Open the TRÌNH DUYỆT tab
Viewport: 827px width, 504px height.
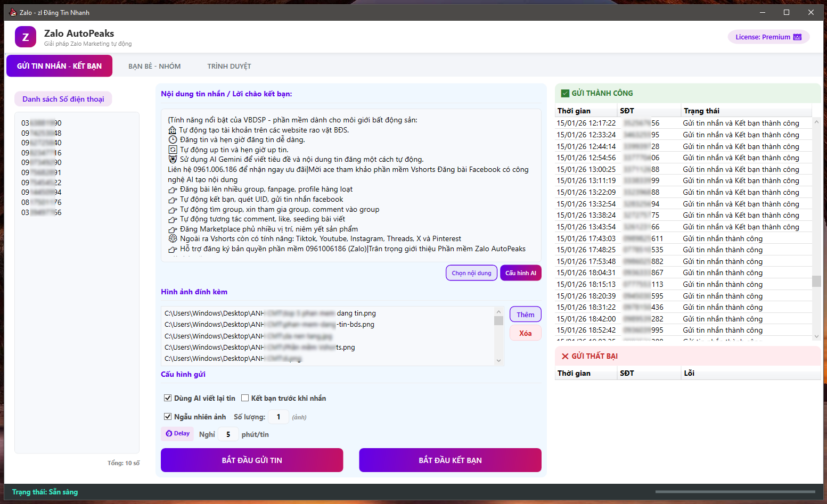point(229,67)
